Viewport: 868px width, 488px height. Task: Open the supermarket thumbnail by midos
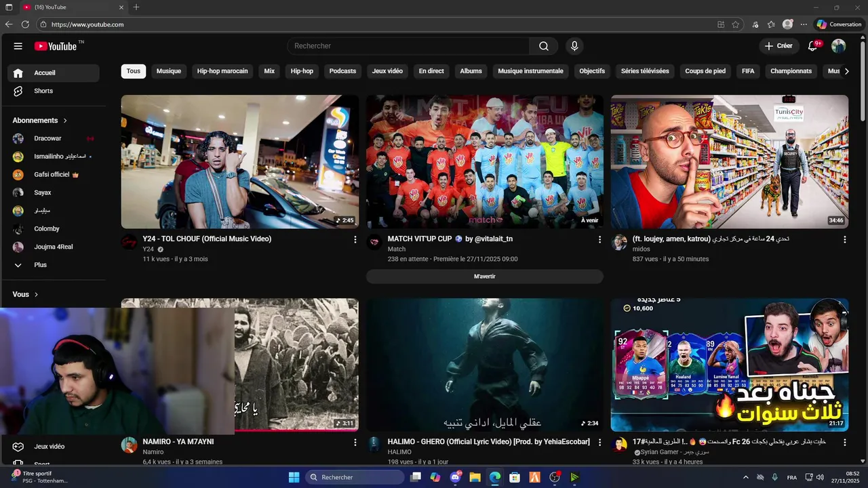pyautogui.click(x=730, y=161)
